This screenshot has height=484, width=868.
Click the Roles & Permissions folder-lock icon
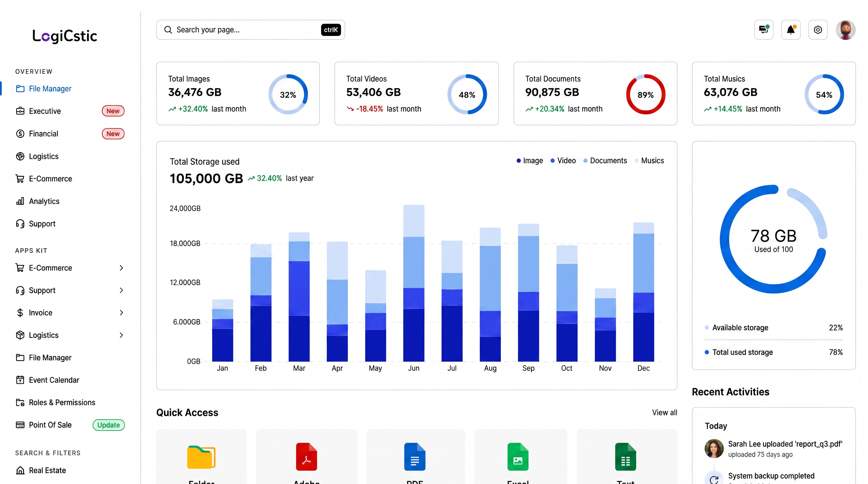tap(20, 403)
